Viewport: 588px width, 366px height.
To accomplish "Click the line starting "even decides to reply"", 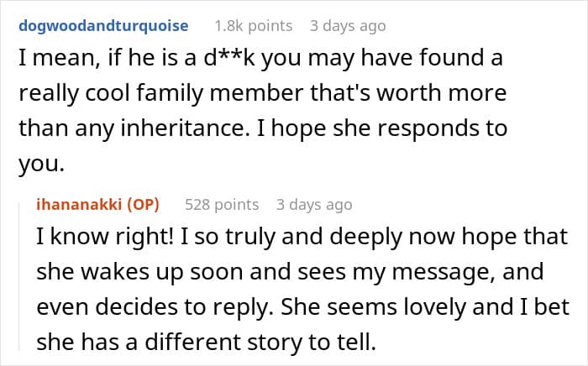I will [x=303, y=307].
